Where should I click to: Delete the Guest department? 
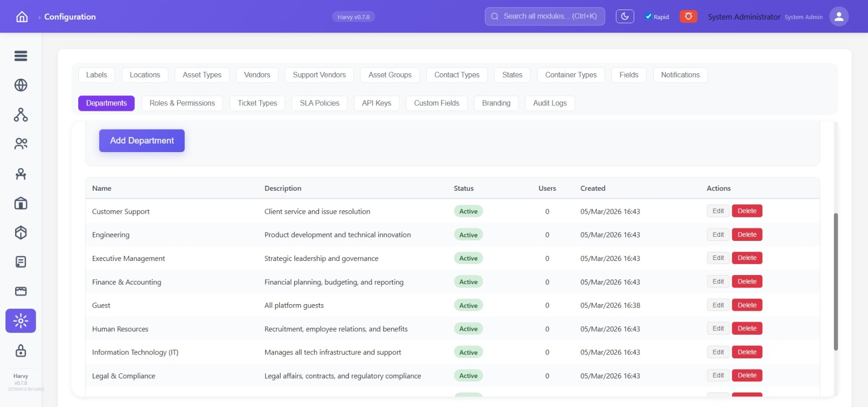click(747, 305)
